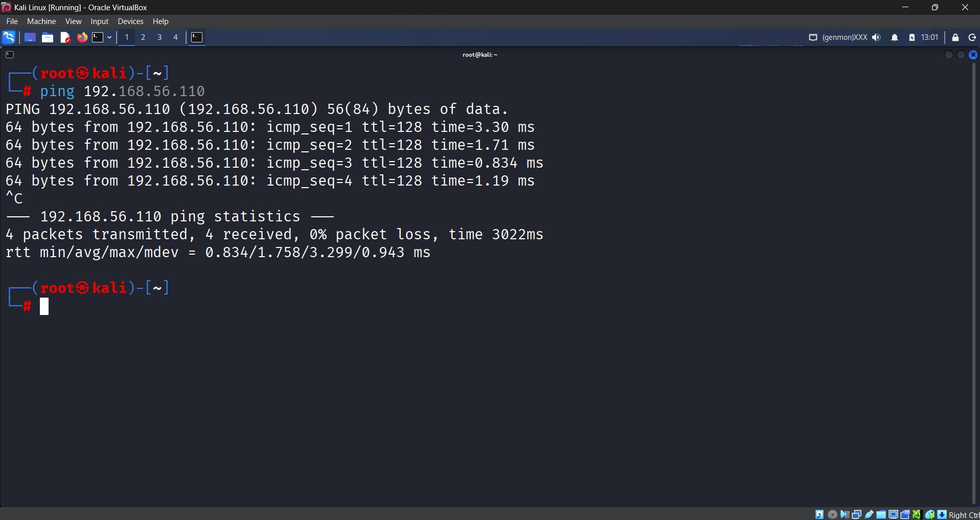980x520 pixels.
Task: Open the VirtualBox View menu
Action: (x=73, y=21)
